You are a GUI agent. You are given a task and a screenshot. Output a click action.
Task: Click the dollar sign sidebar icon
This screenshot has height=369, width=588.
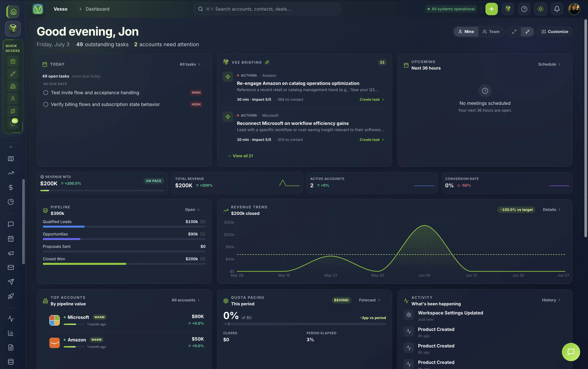pos(11,187)
